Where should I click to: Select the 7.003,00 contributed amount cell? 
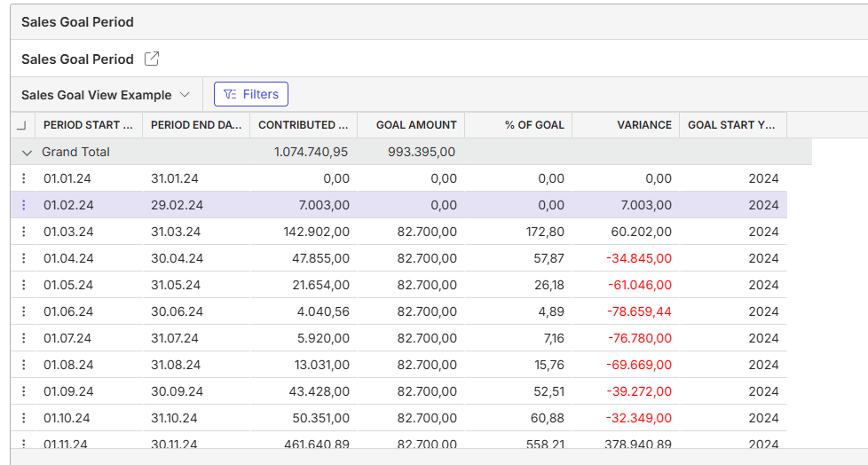click(304, 205)
